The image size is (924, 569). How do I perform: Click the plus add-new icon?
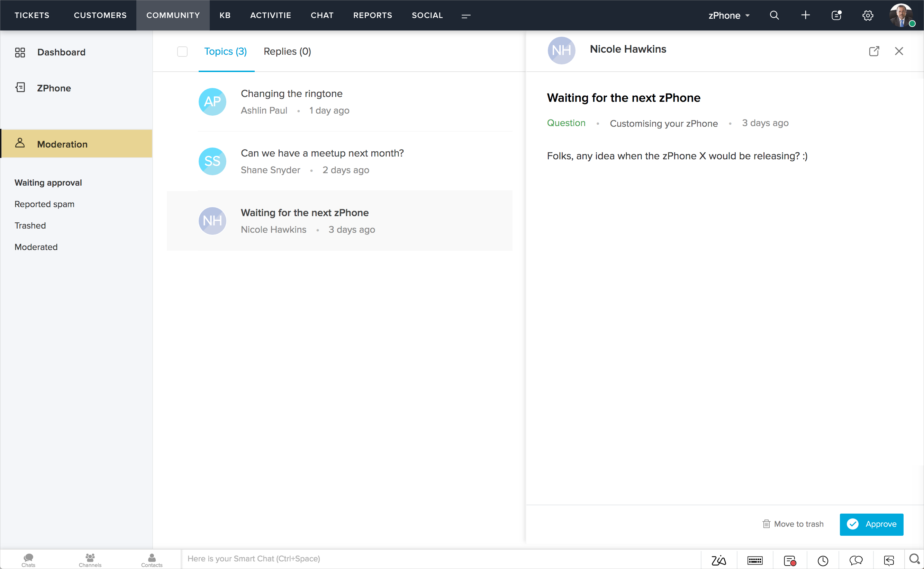coord(805,16)
